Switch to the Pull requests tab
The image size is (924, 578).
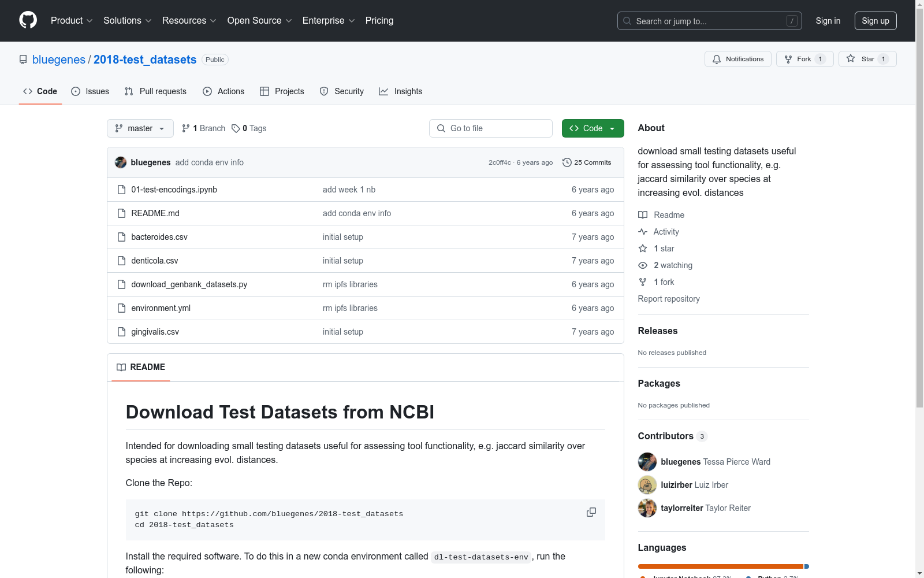click(x=155, y=91)
